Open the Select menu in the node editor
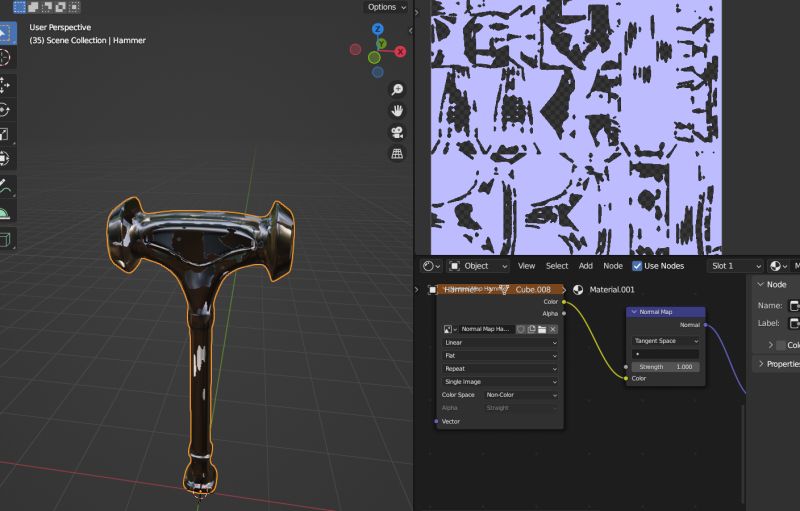Screen dimensions: 800x511 557,266
